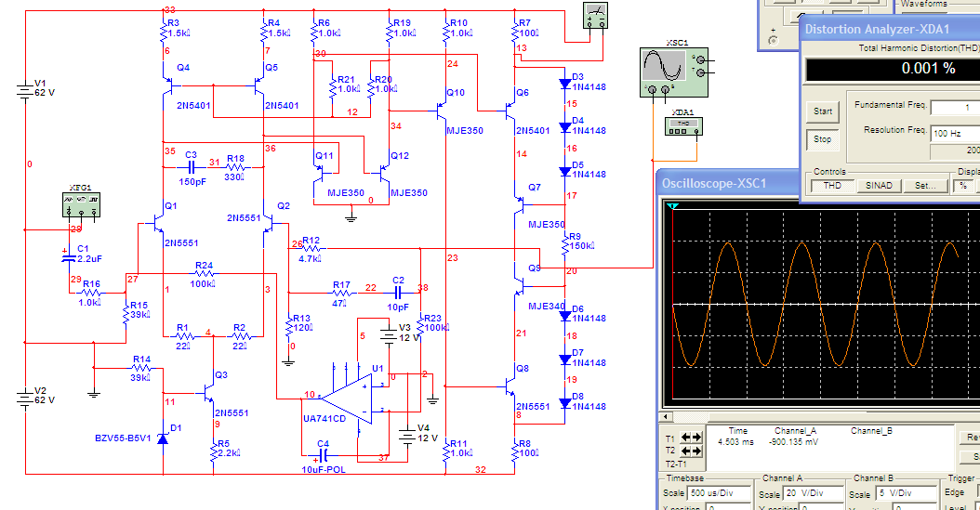The height and width of the screenshot is (510, 980).
Task: Select transistor Q5 2N5401
Action: (260, 85)
